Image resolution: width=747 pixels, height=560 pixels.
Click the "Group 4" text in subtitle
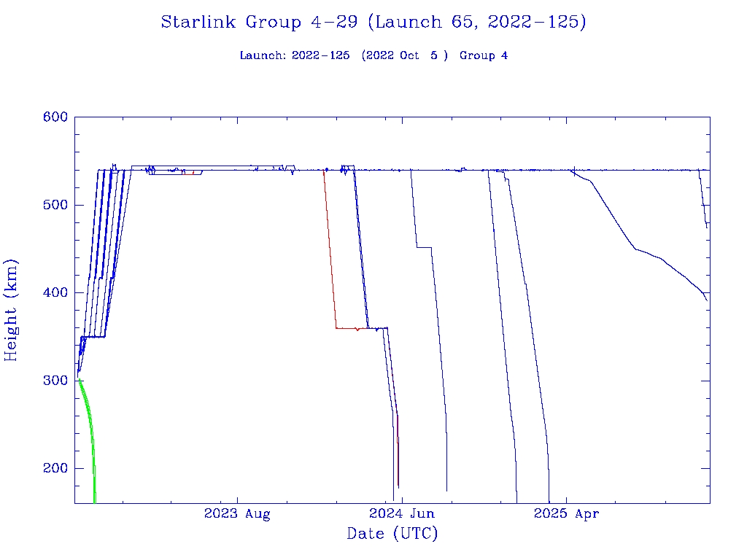pos(483,56)
